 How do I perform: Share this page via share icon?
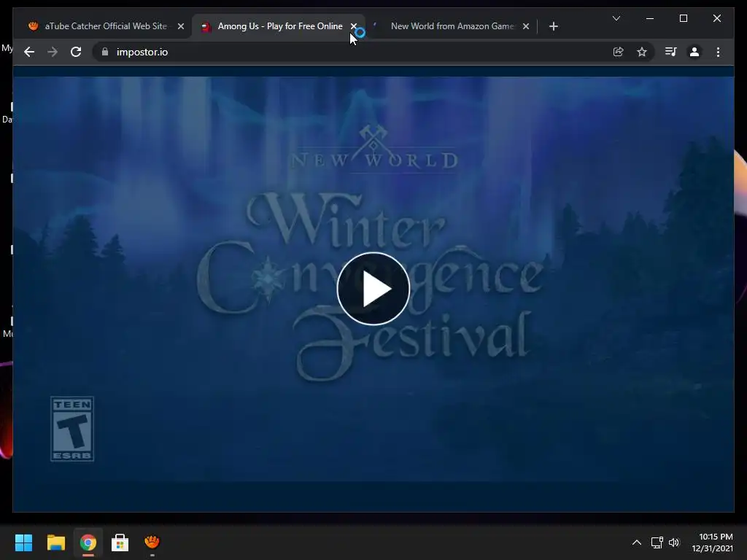pos(618,52)
